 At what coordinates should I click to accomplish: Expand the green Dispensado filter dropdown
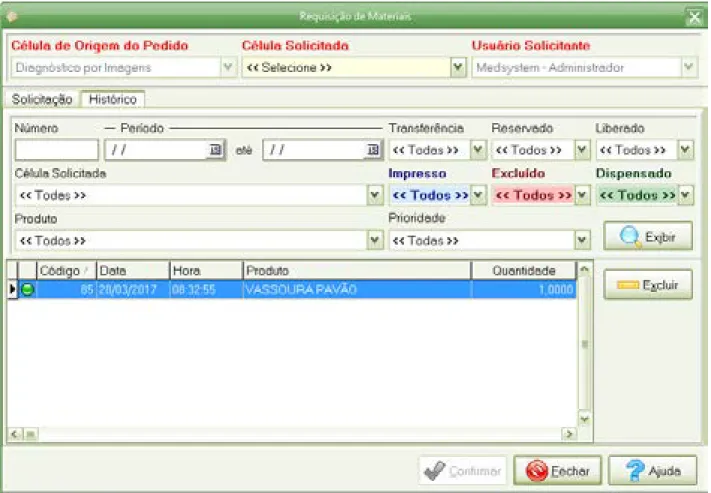click(x=685, y=195)
